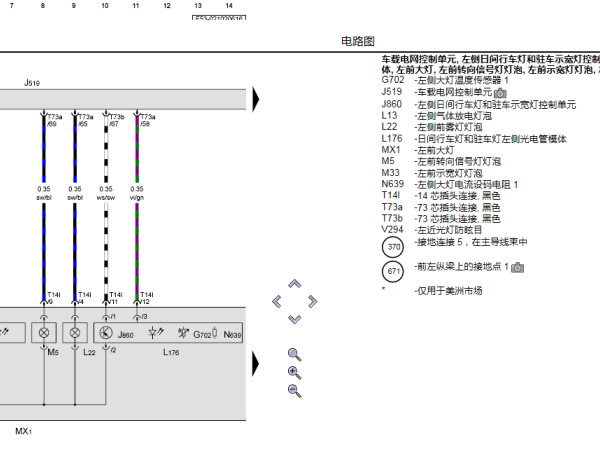Open camera photo icon for ground point 671
This screenshot has height=471, width=600.
pos(517,267)
